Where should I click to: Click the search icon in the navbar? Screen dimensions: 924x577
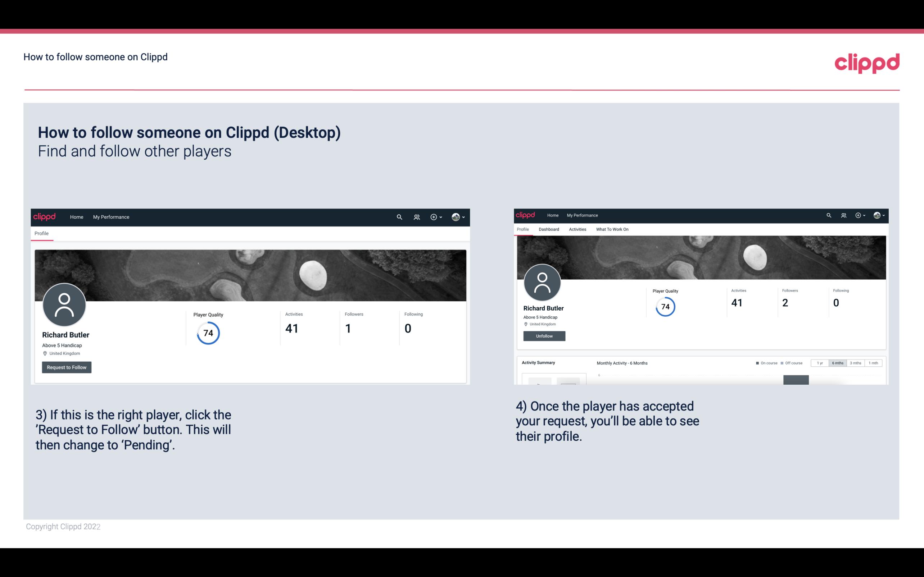399,217
